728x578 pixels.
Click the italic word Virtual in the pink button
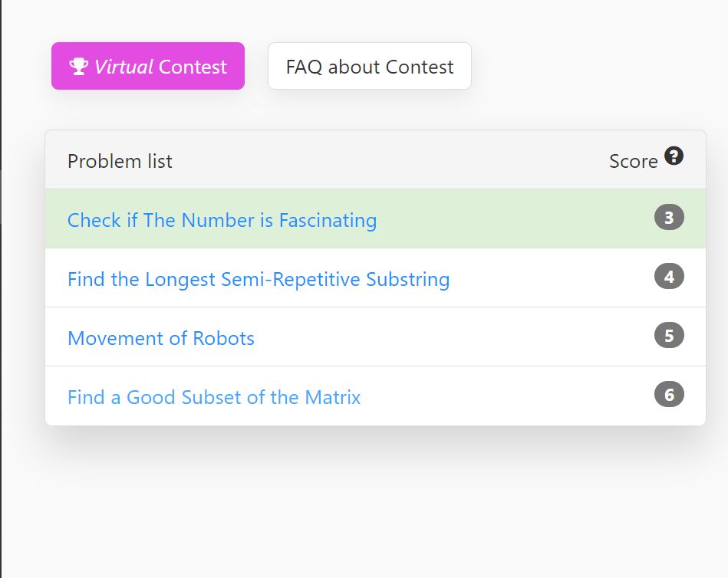click(124, 67)
